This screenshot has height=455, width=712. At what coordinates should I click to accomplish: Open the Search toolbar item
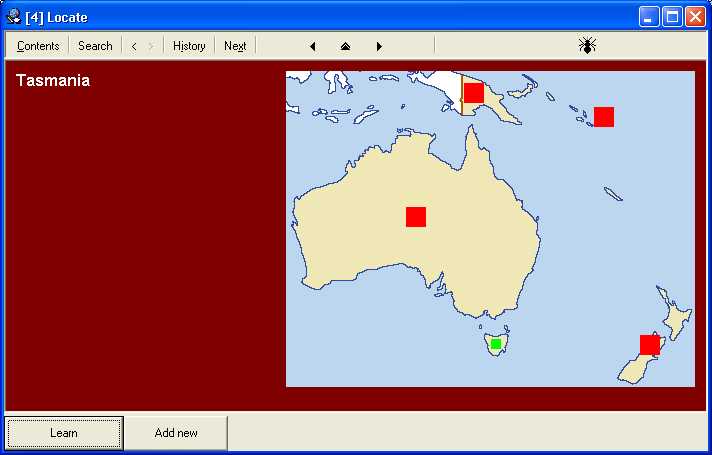coord(95,46)
